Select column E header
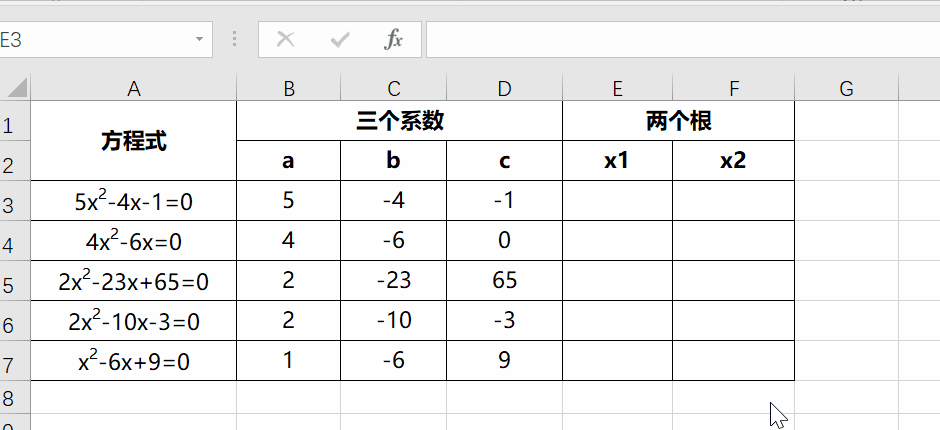The height and width of the screenshot is (430, 940). coord(617,88)
